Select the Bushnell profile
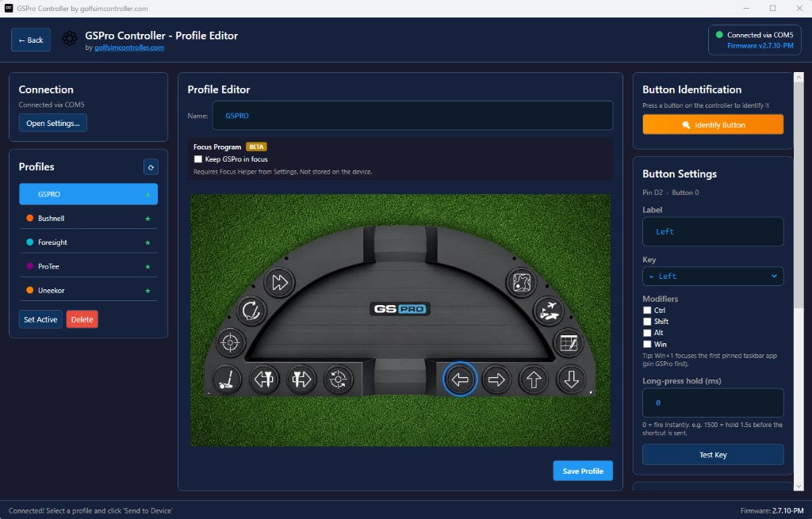812x519 pixels. pyautogui.click(x=88, y=219)
